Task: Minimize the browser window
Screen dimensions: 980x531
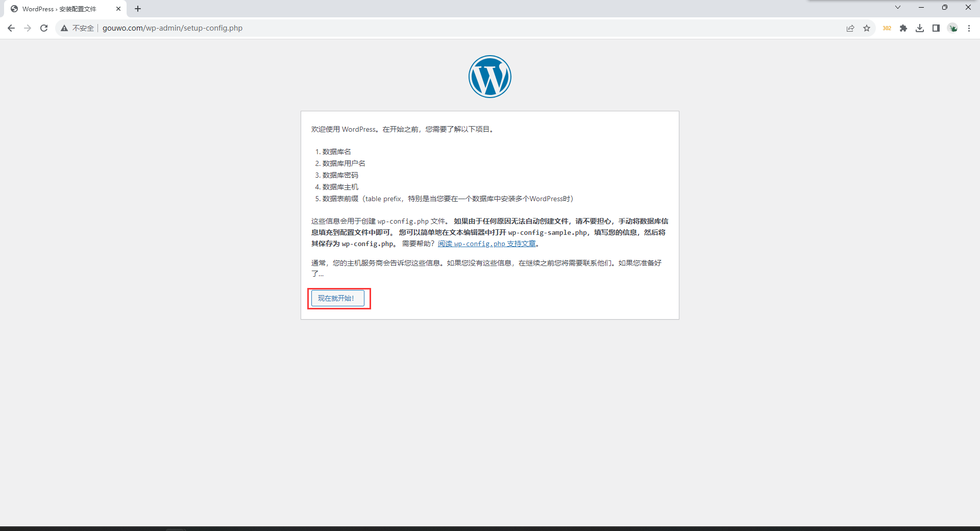Action: [x=921, y=7]
